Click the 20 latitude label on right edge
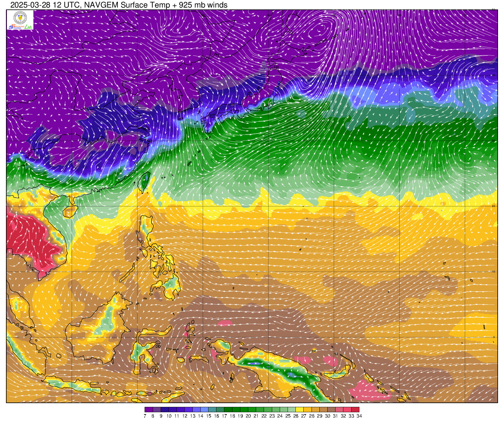This screenshot has height=422, width=504. coord(493,206)
